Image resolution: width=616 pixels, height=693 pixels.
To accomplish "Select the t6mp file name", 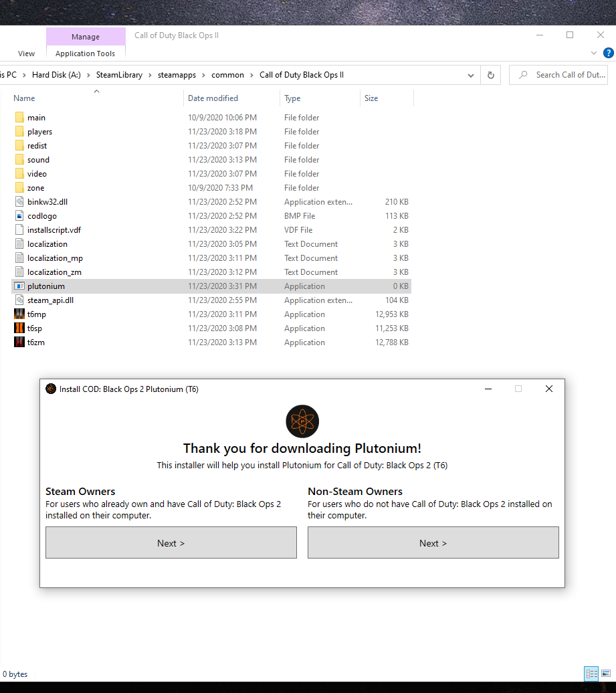I will [x=37, y=314].
